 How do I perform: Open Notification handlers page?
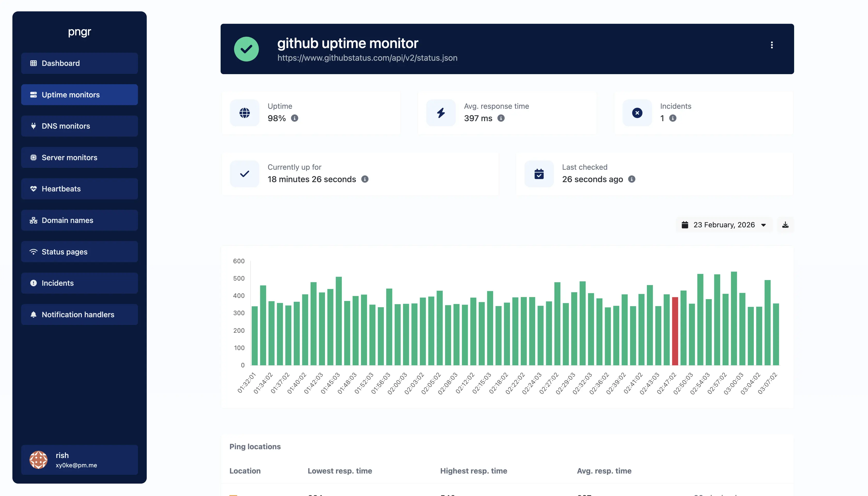click(x=79, y=314)
